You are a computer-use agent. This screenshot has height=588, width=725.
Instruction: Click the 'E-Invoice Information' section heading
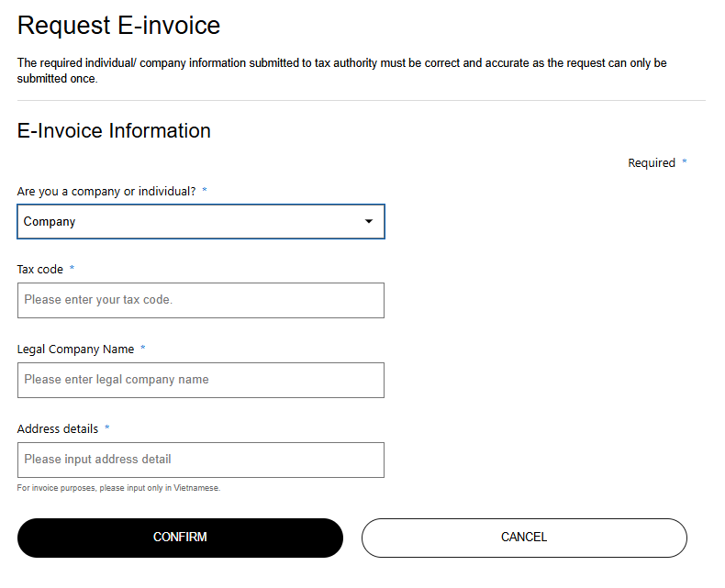coord(114,130)
